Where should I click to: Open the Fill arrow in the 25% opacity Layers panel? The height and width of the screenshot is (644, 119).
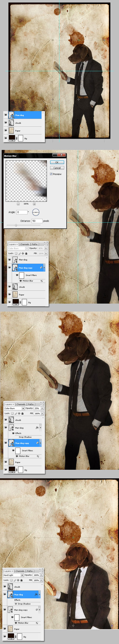coord(42,413)
